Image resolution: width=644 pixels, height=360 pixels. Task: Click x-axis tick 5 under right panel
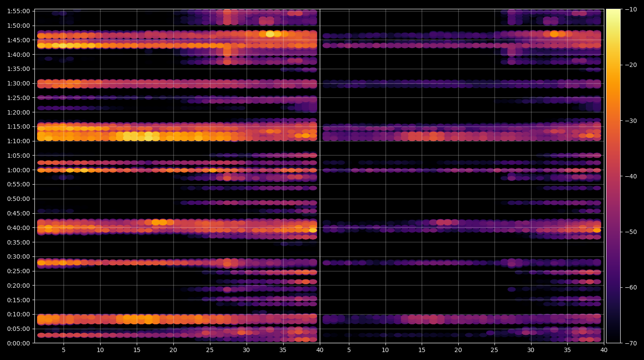point(349,350)
